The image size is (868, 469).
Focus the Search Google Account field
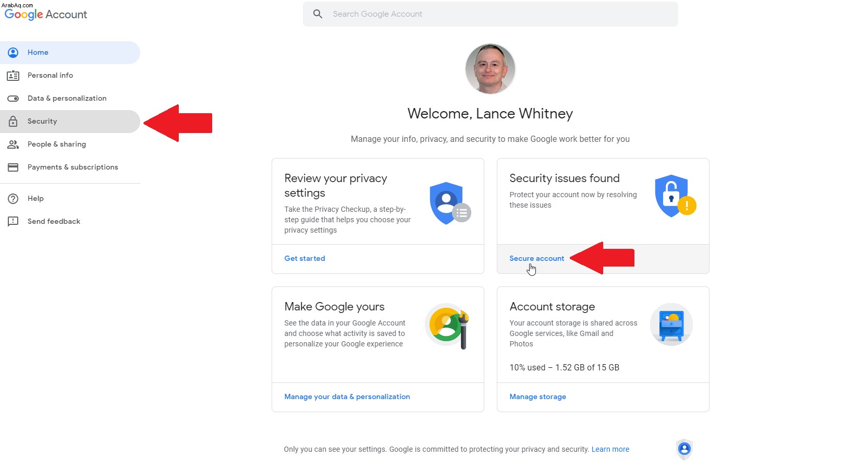click(490, 14)
